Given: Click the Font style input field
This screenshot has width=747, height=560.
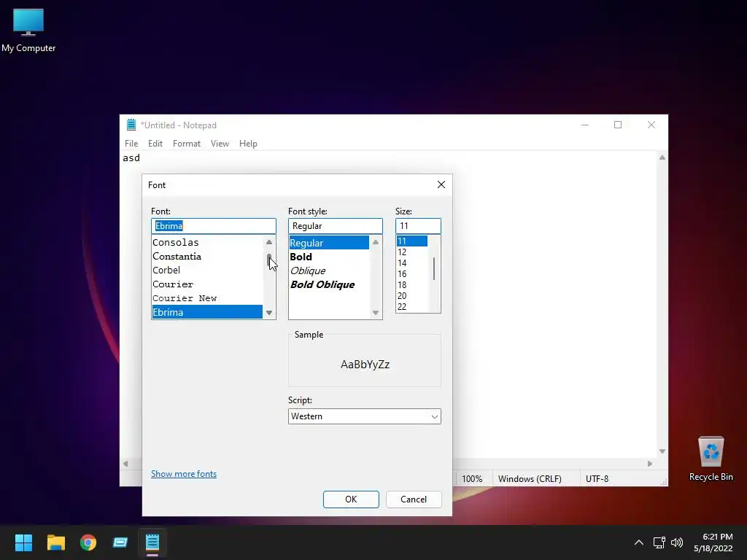Looking at the screenshot, I should tap(336, 226).
